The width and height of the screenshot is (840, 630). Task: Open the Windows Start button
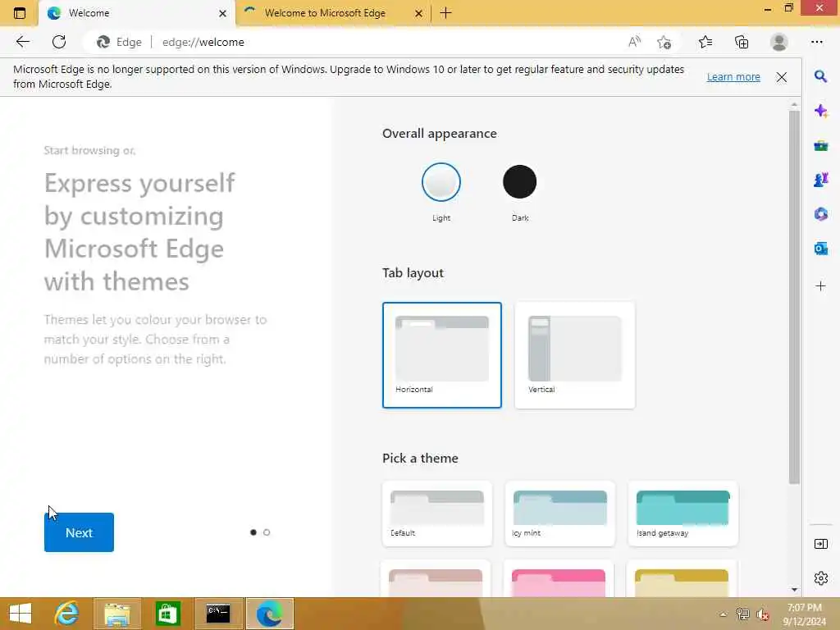[21, 614]
